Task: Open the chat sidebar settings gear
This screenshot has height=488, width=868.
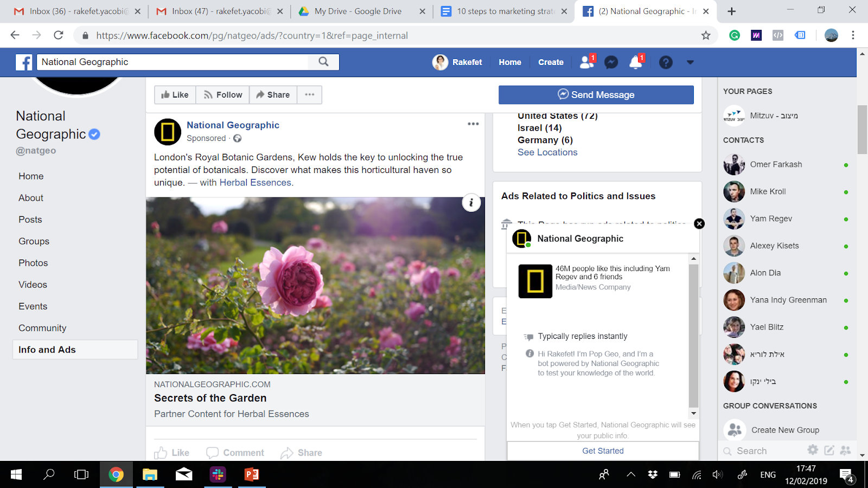Action: [x=813, y=450]
